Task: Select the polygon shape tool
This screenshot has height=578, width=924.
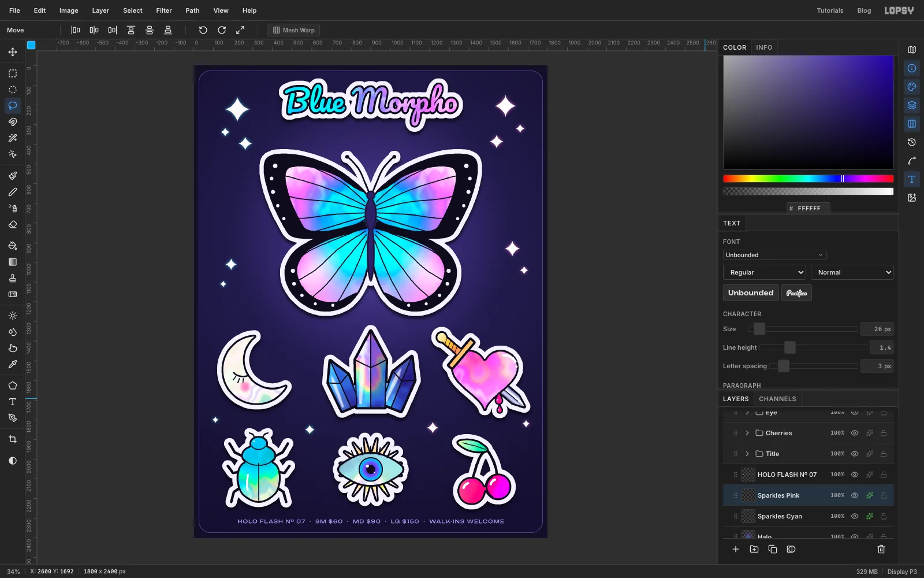Action: [x=13, y=386]
